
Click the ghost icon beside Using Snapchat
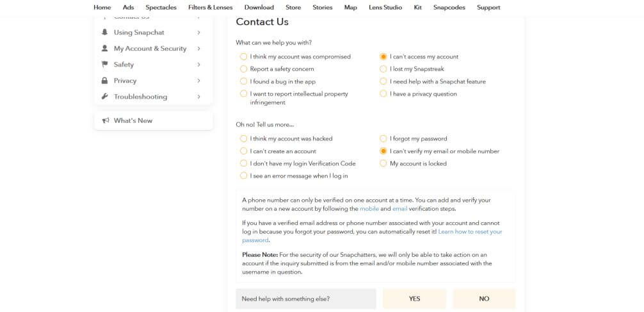click(105, 33)
